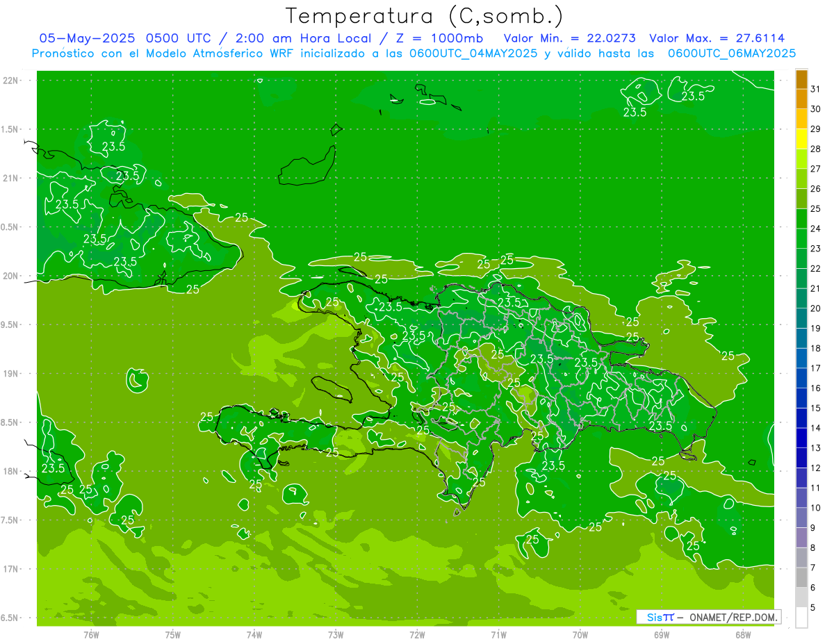The height and width of the screenshot is (644, 834).
Task: Click the 'Valor Max. = 27.6114' readout
Action: click(717, 38)
